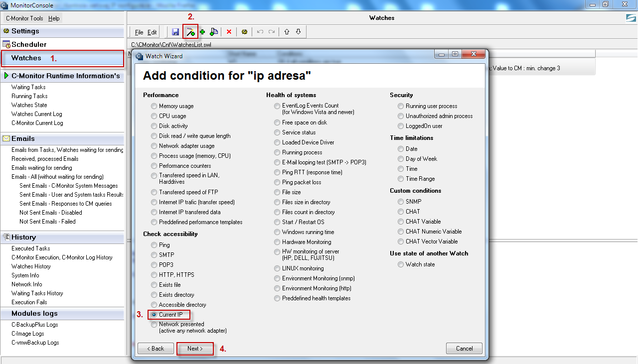
Task: Click the Modules logs section header
Action: [62, 314]
